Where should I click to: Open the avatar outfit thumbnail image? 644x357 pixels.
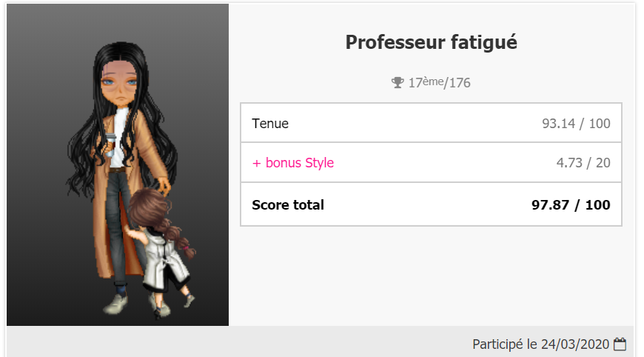[118, 164]
